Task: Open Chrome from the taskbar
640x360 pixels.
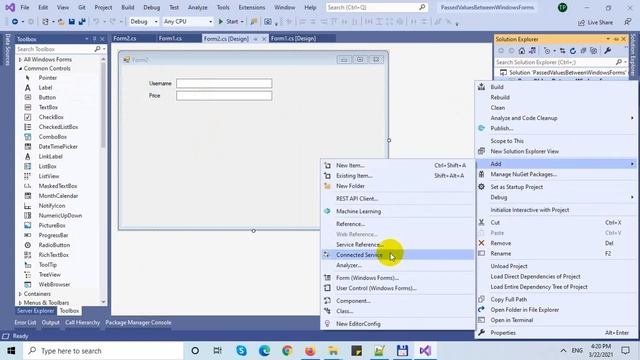Action: 287,351
